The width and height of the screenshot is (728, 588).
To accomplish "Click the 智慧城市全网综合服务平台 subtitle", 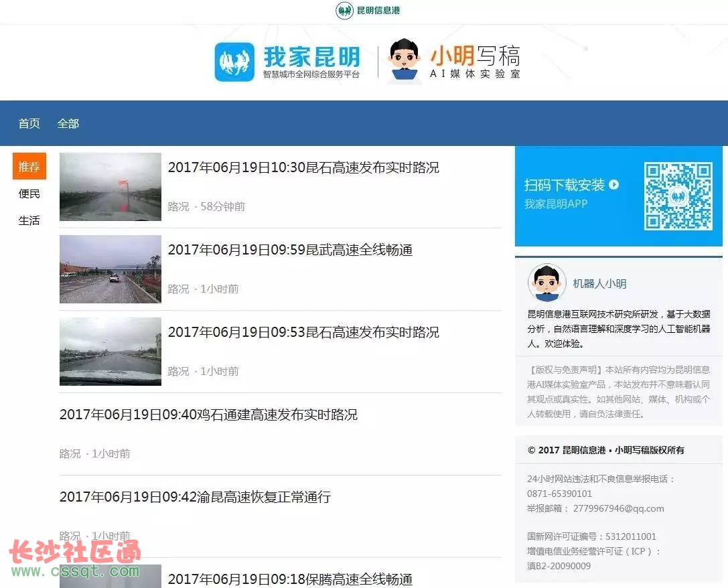I will [x=311, y=74].
